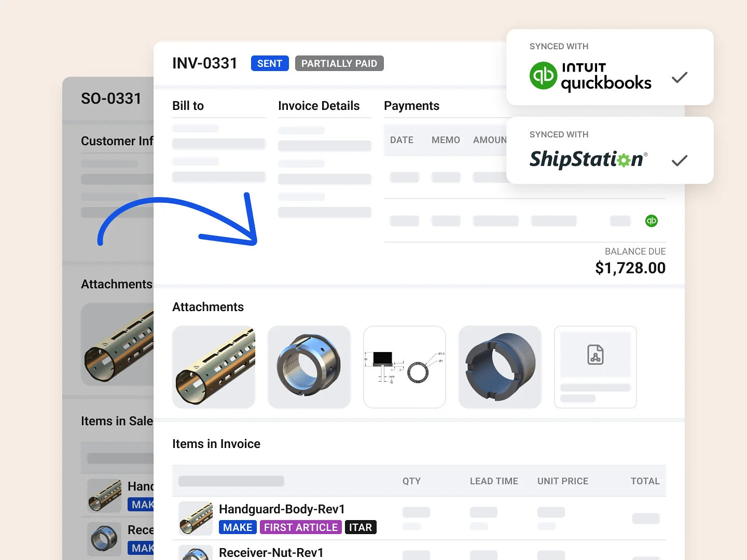Select the MAKE tag on Handguard-Body-Rev1
This screenshot has height=560, width=747.
point(238,527)
